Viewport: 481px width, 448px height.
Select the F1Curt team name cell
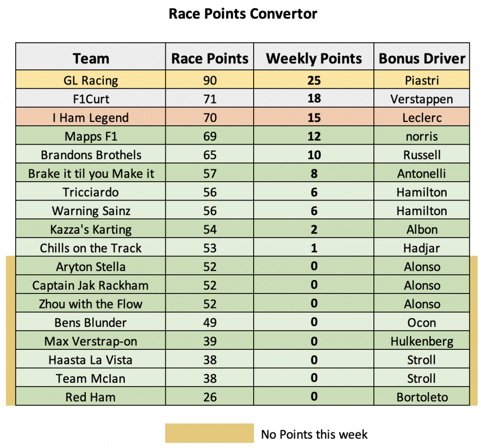[91, 99]
